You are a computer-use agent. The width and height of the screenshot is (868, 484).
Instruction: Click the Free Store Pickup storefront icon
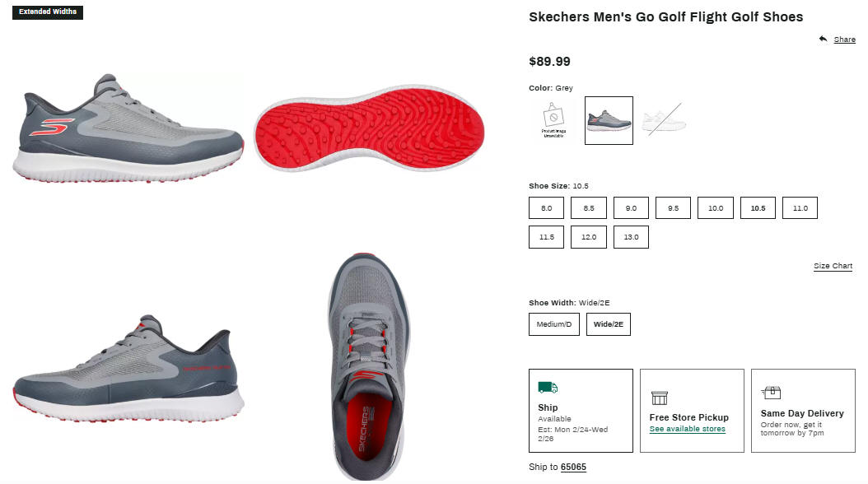coord(660,398)
